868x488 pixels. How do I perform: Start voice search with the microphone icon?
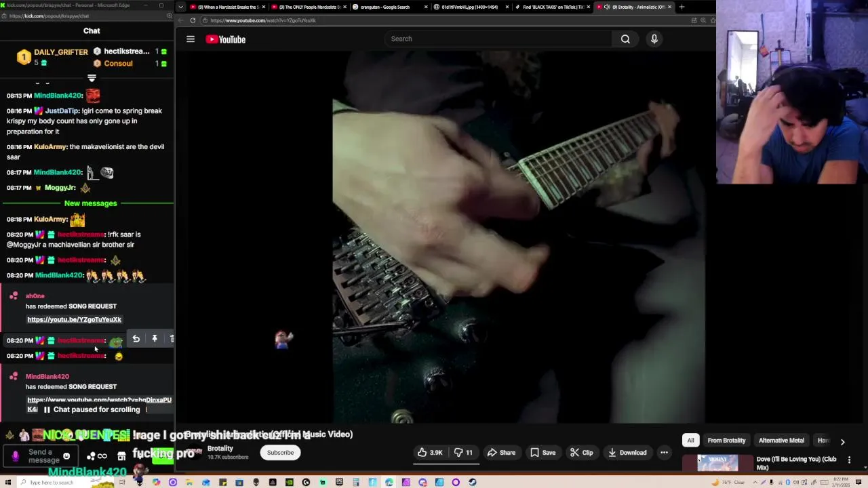coord(654,39)
